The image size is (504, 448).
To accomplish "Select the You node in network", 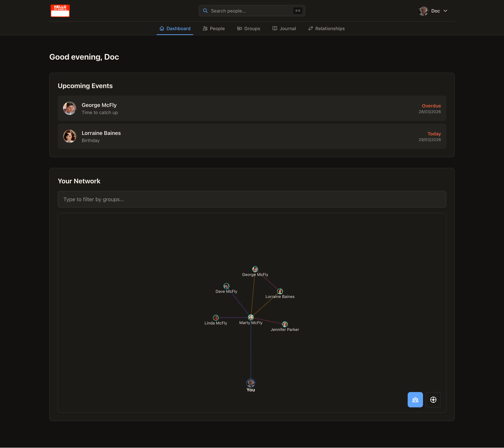I will click(x=251, y=383).
